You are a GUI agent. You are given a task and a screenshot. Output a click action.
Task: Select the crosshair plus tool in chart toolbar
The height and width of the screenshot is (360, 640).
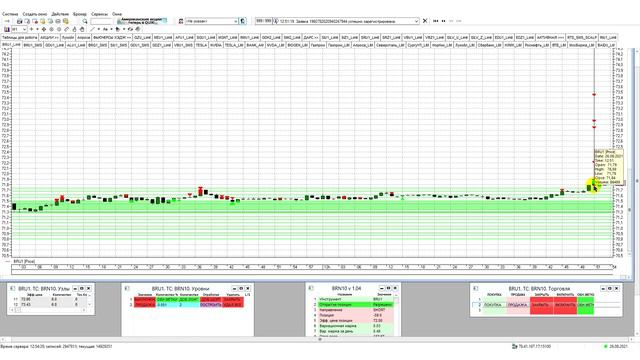(x=31, y=29)
